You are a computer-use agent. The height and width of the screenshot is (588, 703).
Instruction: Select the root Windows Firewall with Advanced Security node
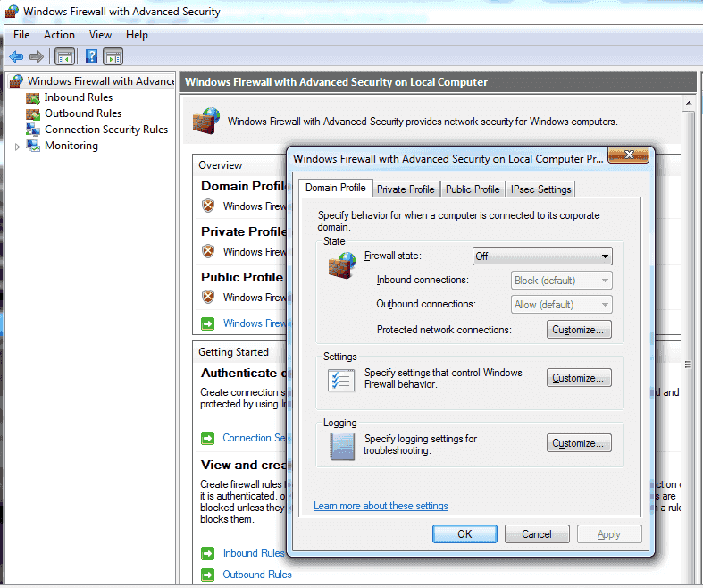point(100,81)
